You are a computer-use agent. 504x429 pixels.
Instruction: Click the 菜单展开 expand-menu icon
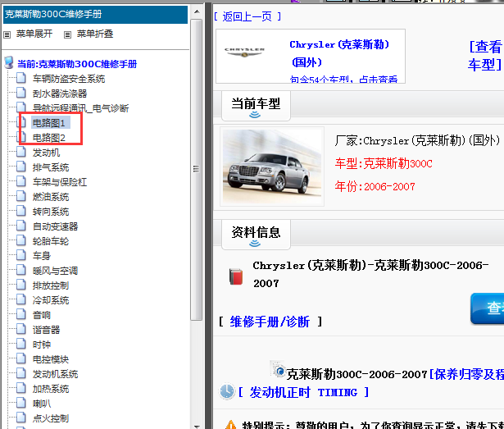[x=7, y=34]
